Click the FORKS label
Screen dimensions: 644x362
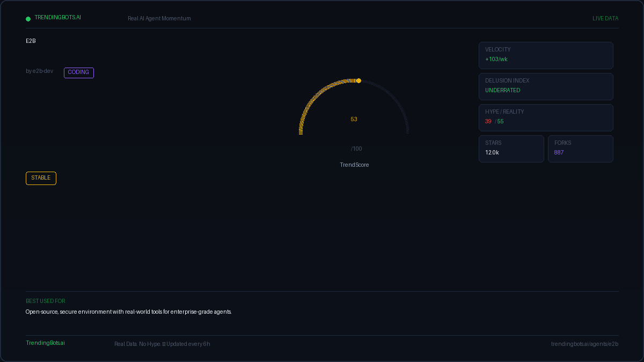coord(563,143)
